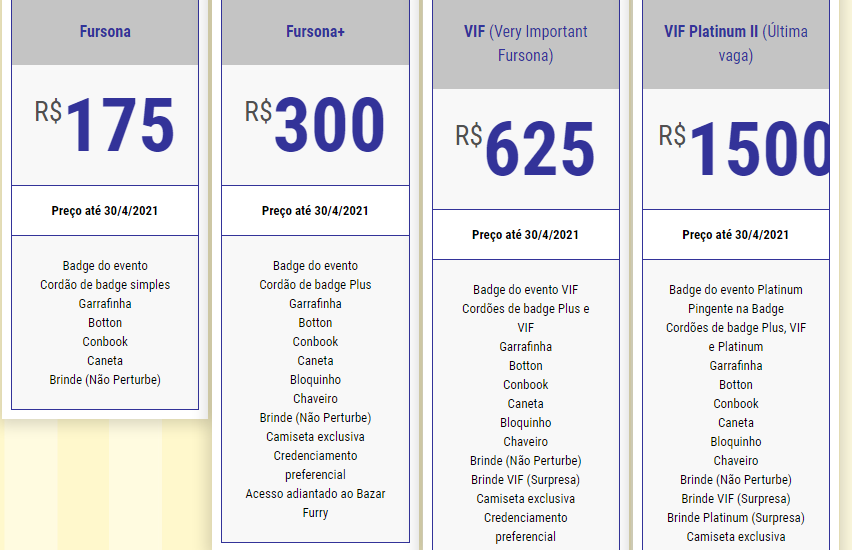Image resolution: width=852 pixels, height=550 pixels.
Task: Click "Preço até 30/4/2021" under the R$625 price
Action: [526, 235]
